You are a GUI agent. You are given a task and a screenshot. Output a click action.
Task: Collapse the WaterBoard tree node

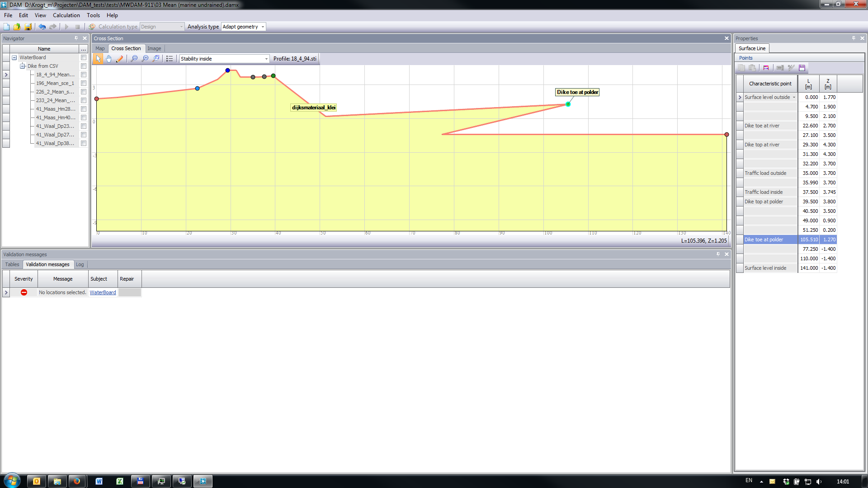(x=14, y=57)
